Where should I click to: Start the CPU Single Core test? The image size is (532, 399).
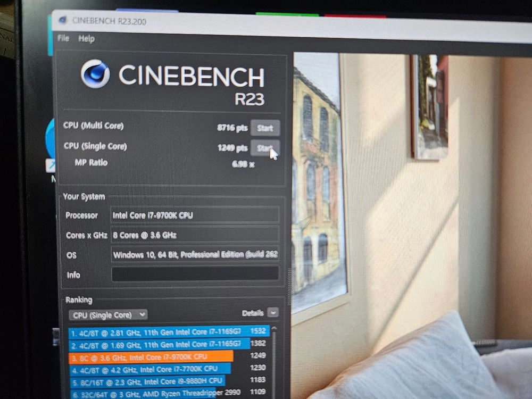(x=265, y=148)
